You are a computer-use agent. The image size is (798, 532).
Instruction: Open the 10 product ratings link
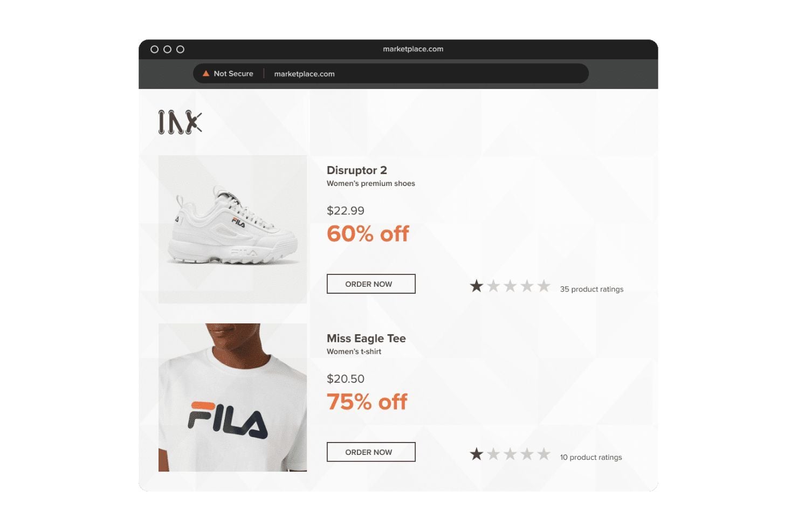tap(591, 457)
